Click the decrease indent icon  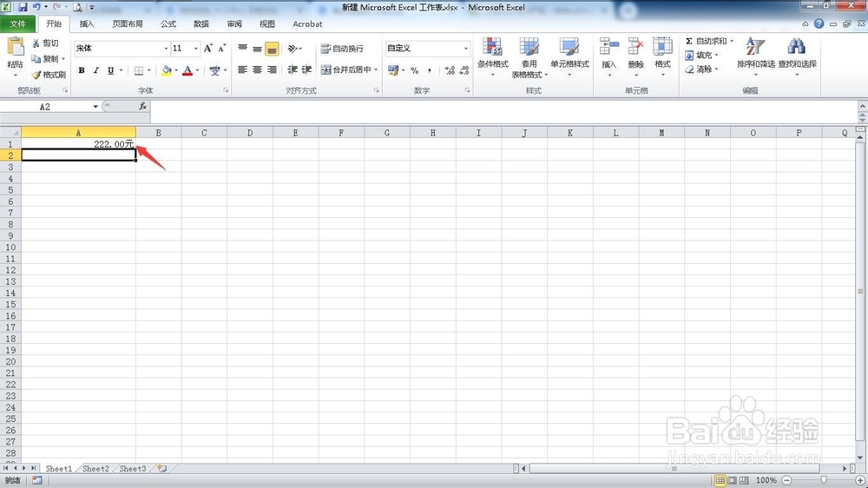[x=293, y=69]
